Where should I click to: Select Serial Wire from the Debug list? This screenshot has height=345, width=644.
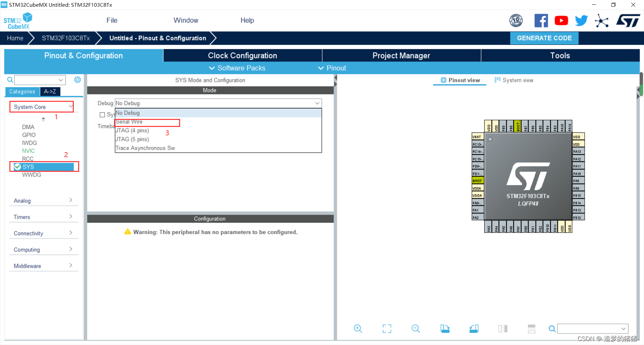(x=218, y=122)
